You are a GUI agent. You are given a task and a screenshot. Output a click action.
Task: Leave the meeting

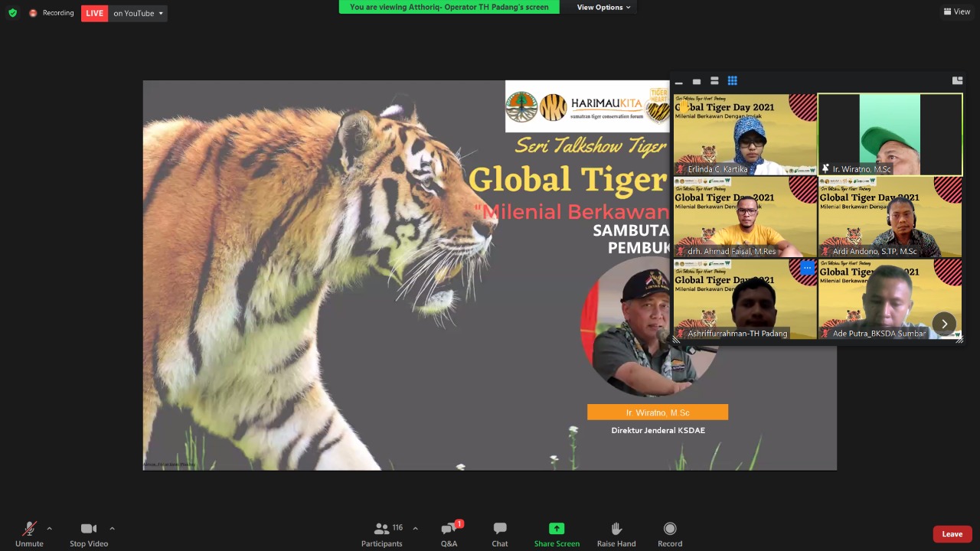[952, 534]
